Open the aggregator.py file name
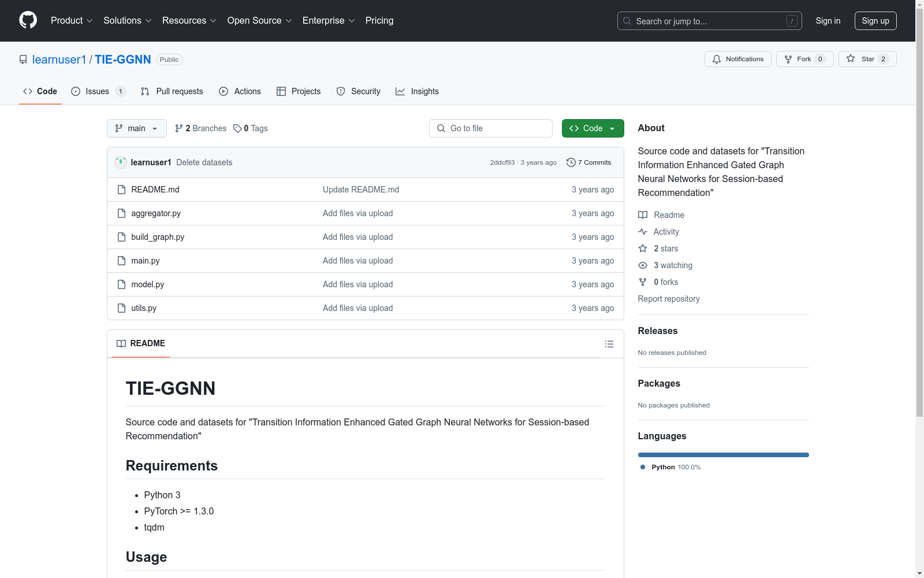924x578 pixels. pyautogui.click(x=156, y=213)
